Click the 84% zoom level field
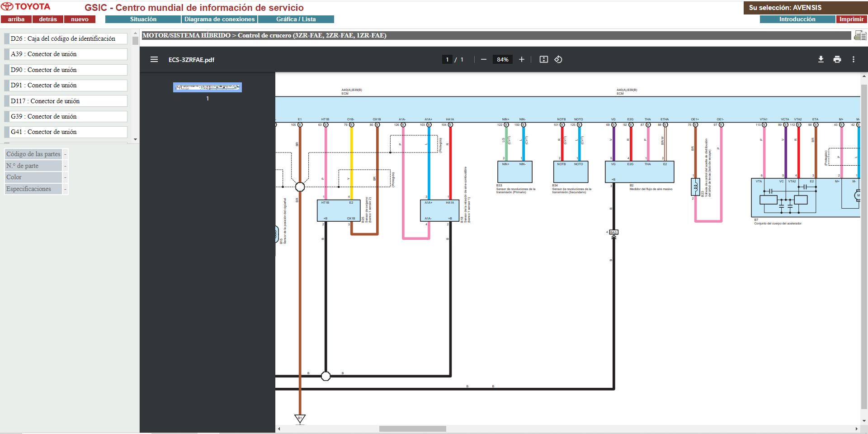This screenshot has height=434, width=868. pyautogui.click(x=503, y=59)
